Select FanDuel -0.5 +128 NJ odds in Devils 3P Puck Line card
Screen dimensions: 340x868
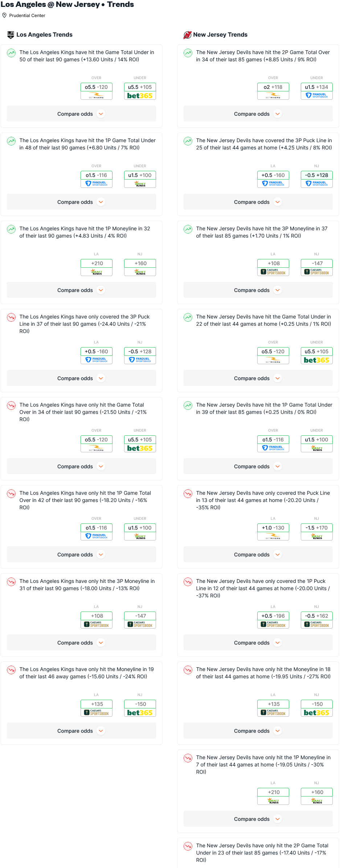click(316, 179)
